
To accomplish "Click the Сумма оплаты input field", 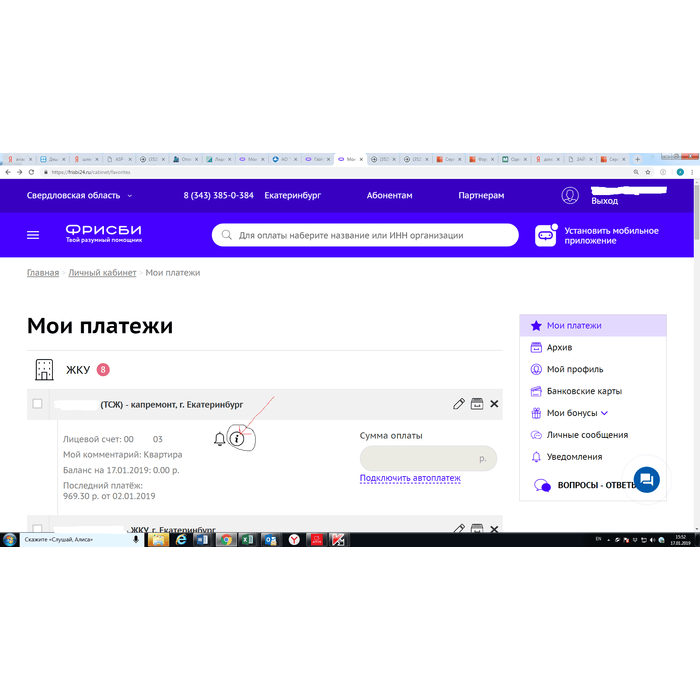I will (x=420, y=458).
